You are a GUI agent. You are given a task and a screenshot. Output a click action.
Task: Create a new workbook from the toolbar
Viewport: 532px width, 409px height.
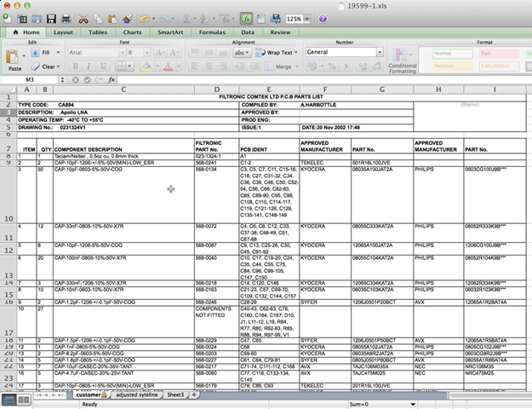(7, 19)
